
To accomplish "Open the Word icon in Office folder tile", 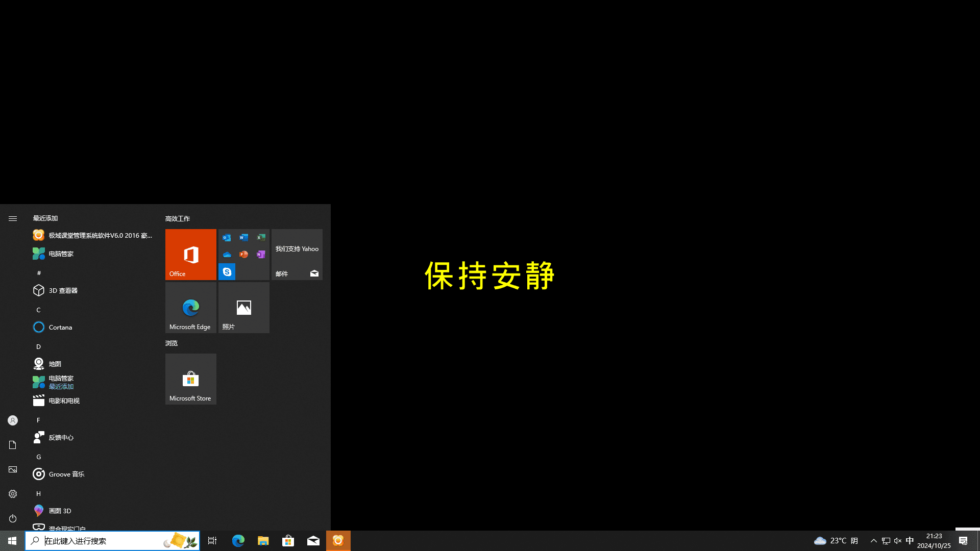I will (x=243, y=237).
